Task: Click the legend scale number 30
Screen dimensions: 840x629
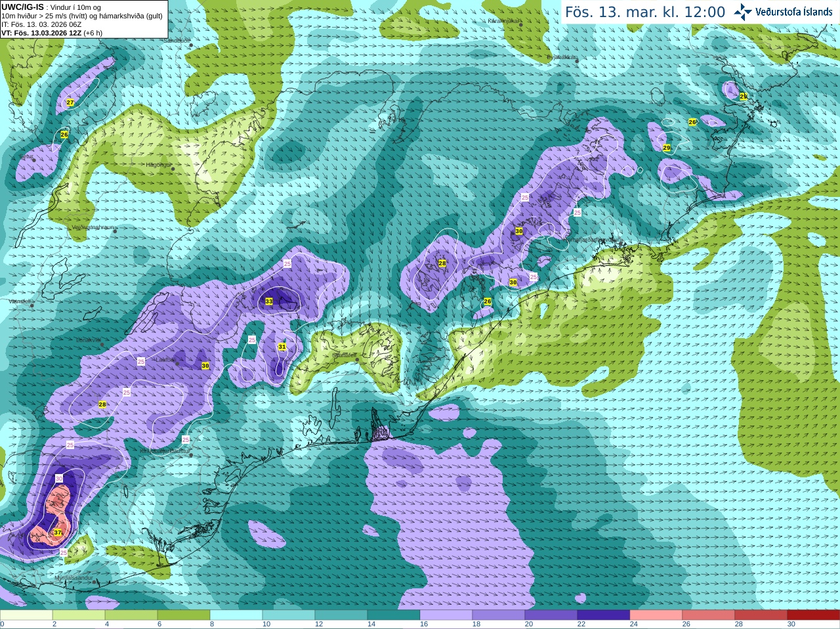Action: (791, 624)
